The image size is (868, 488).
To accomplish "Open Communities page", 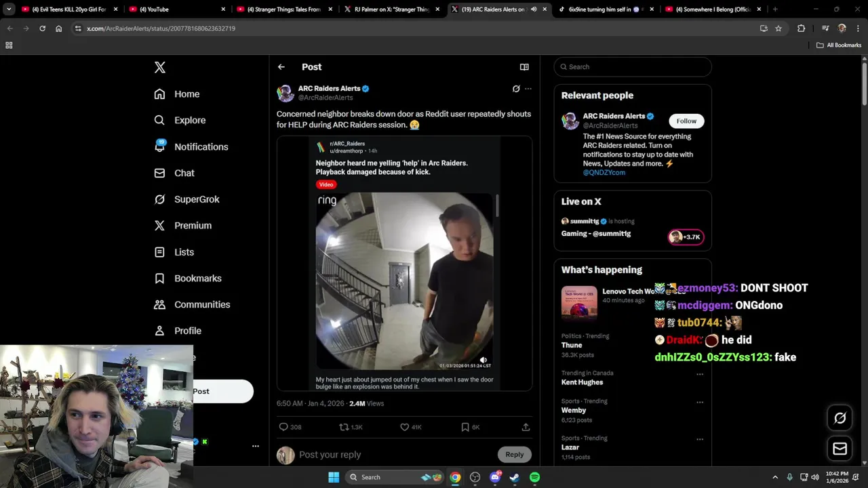I will pos(192,304).
